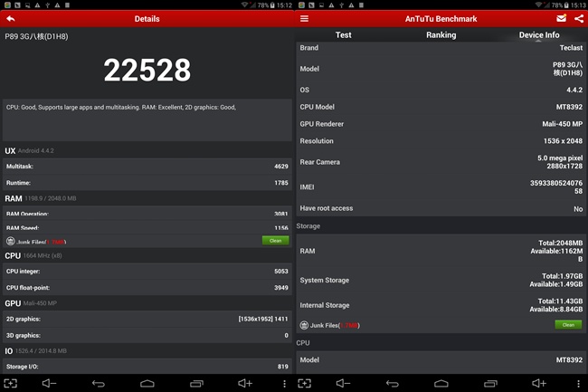The width and height of the screenshot is (588, 392).
Task: Open recent apps in right navigation bar
Action: pyautogui.click(x=490, y=383)
